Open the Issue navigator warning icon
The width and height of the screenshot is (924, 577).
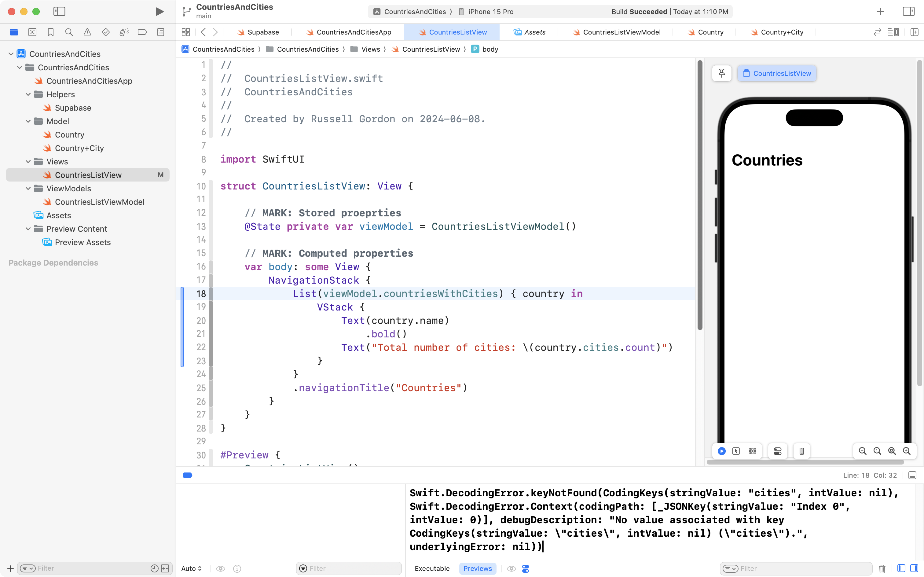pos(87,32)
